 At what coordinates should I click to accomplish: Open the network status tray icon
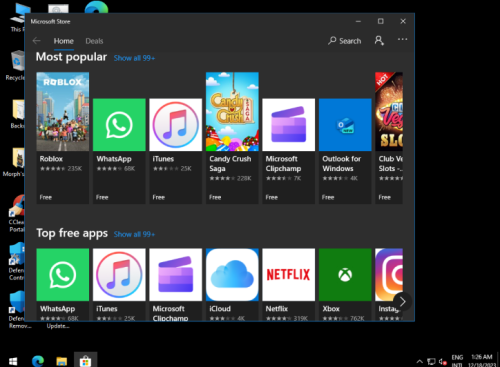coord(431,361)
